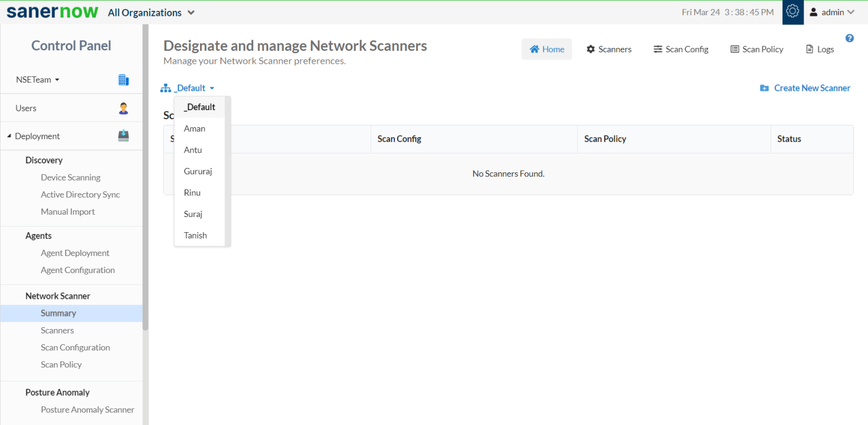Viewport: 868px width, 425px height.
Task: Click the sanernow logo
Action: tap(52, 11)
